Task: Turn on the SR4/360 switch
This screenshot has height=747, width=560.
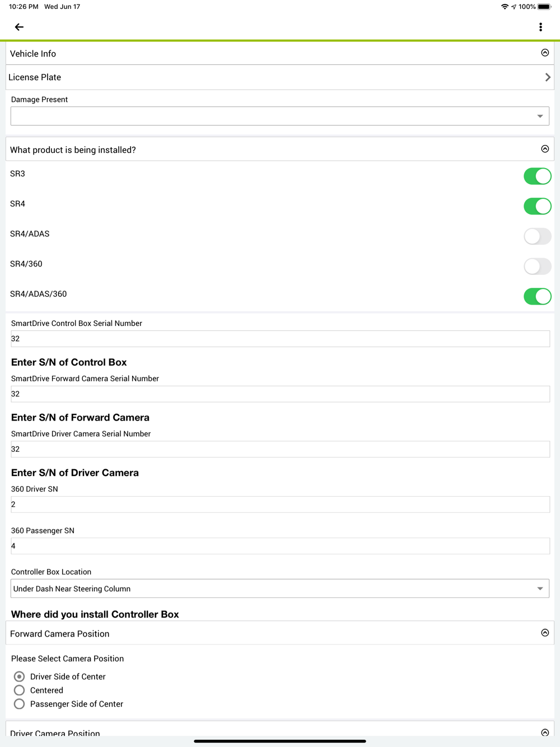Action: (537, 267)
